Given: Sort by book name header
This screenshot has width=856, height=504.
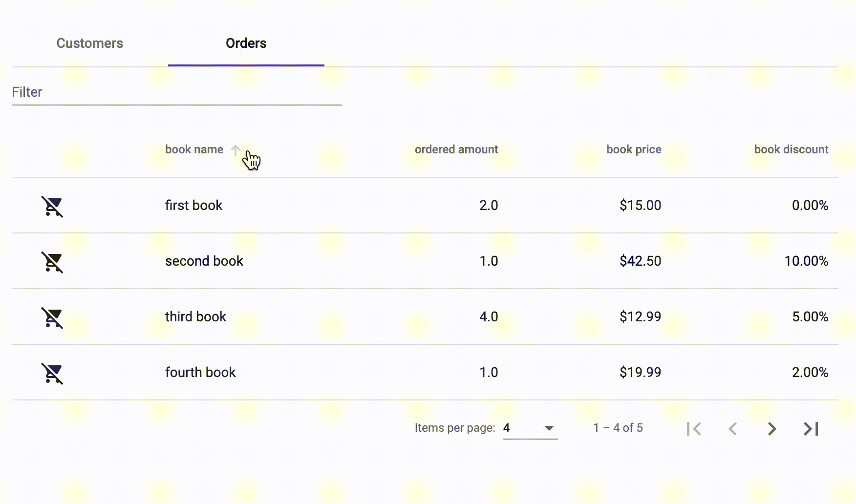Looking at the screenshot, I should click(194, 149).
